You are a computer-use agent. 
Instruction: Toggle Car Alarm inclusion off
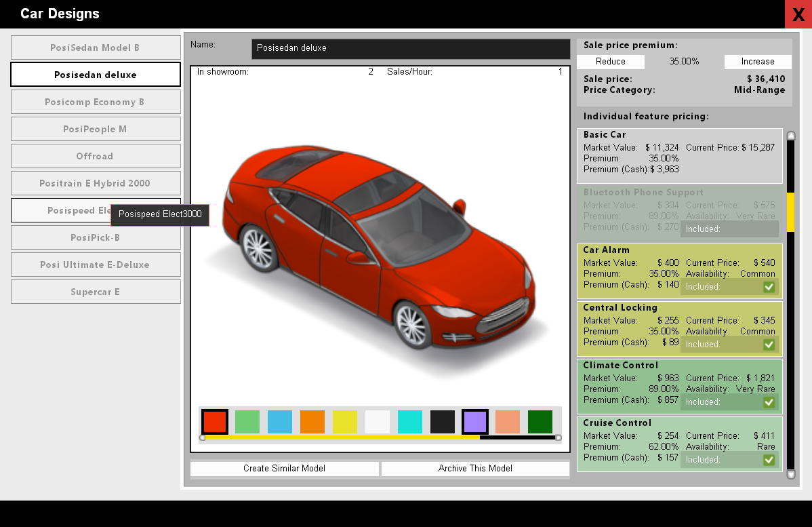click(769, 287)
